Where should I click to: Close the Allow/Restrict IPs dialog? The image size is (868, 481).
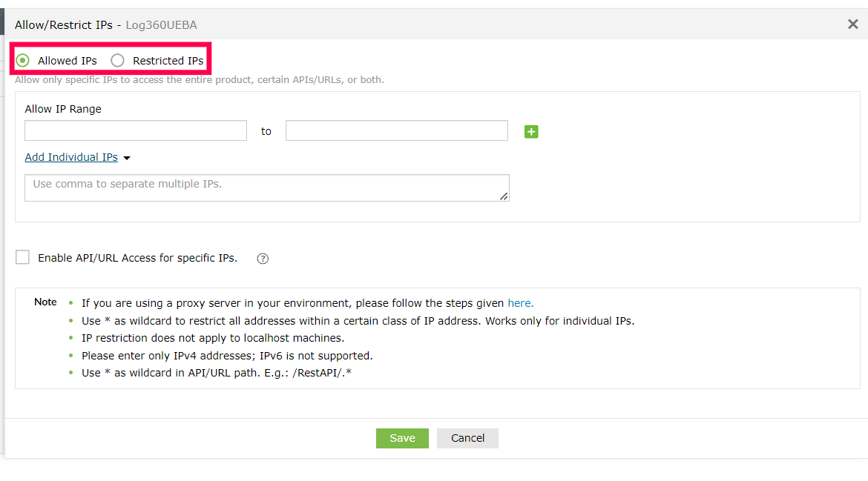pyautogui.click(x=852, y=24)
